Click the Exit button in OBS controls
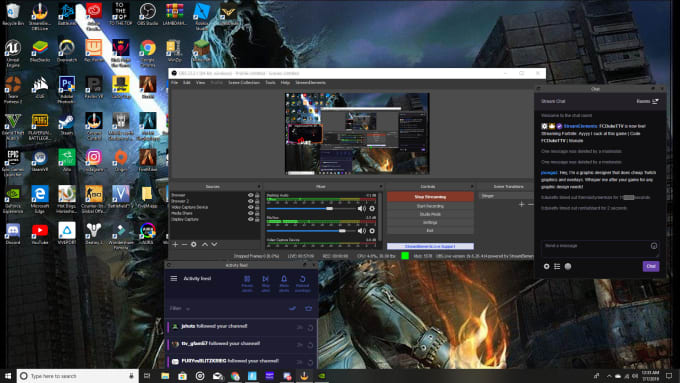This screenshot has width=680, height=383. pos(430,231)
